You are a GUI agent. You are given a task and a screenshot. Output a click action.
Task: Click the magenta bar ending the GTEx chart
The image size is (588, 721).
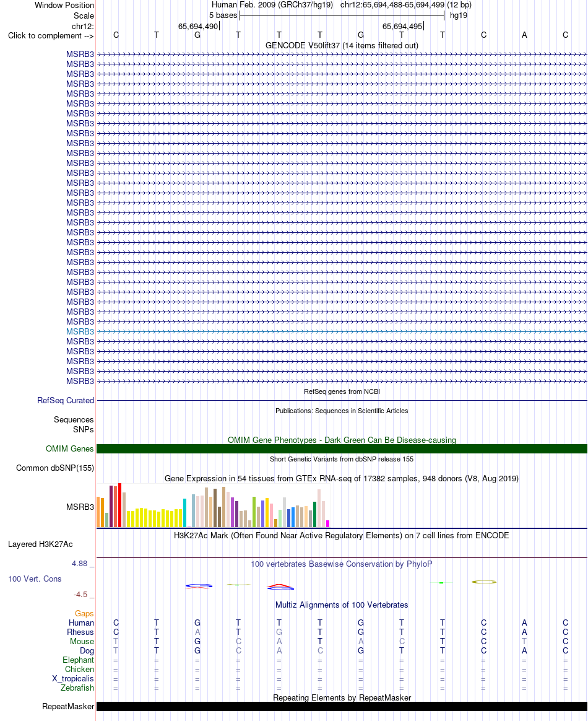(328, 524)
